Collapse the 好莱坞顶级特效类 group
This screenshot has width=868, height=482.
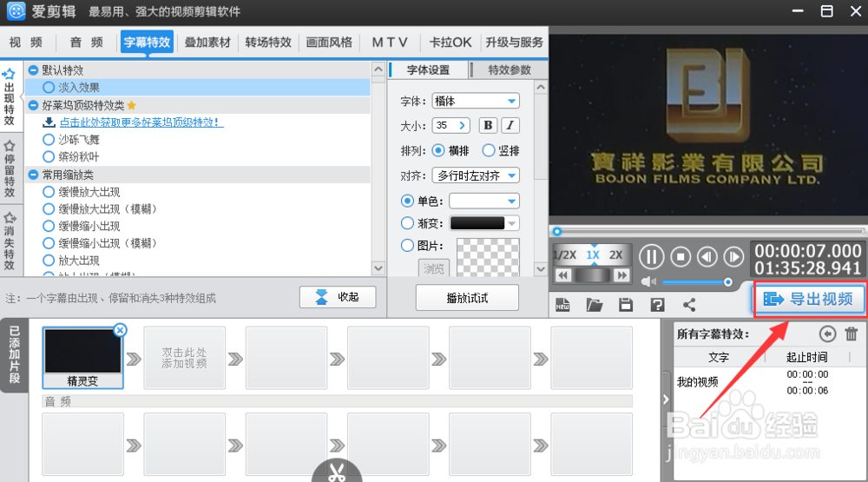coord(33,105)
